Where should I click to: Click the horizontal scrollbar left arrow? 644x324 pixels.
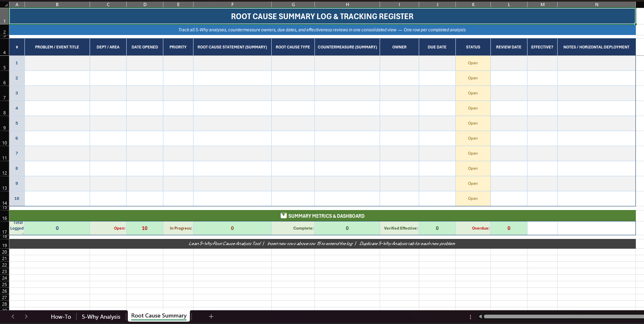tap(480, 316)
